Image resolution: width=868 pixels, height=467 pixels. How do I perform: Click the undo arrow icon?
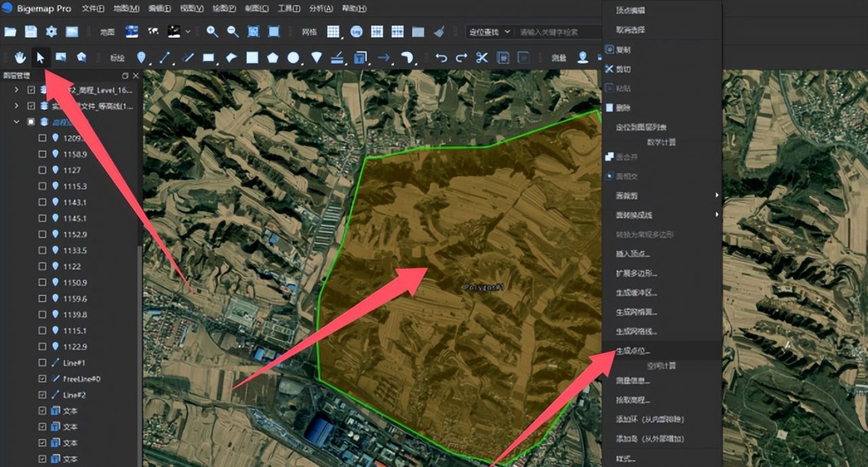coord(441,58)
